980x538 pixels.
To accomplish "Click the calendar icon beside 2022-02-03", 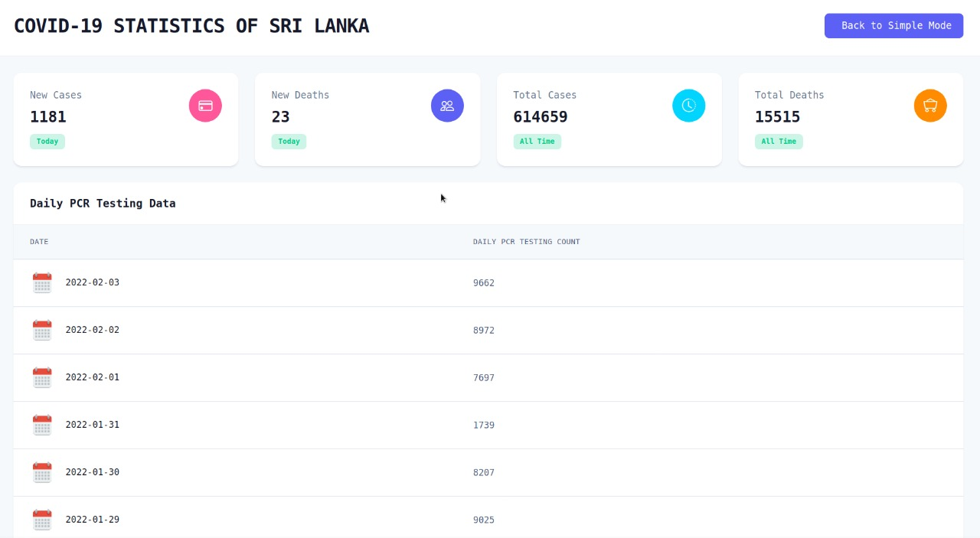I will [42, 283].
